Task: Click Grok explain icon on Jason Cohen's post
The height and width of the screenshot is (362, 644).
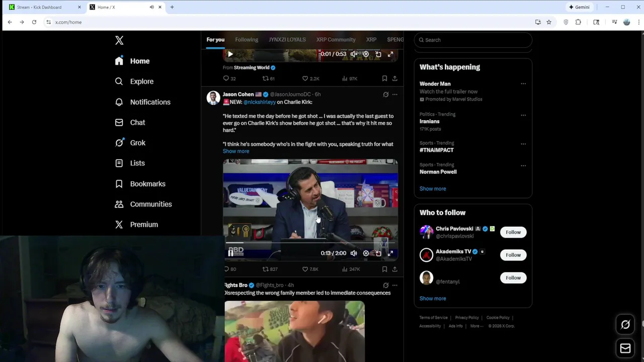Action: (386, 95)
